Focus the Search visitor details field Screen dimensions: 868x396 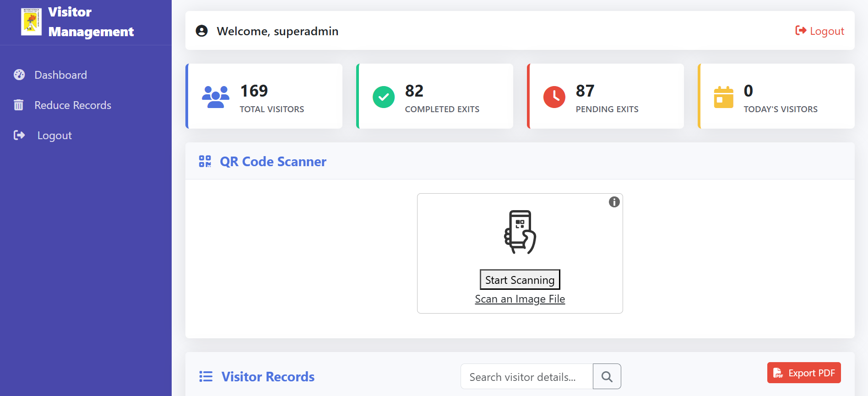[x=526, y=376]
